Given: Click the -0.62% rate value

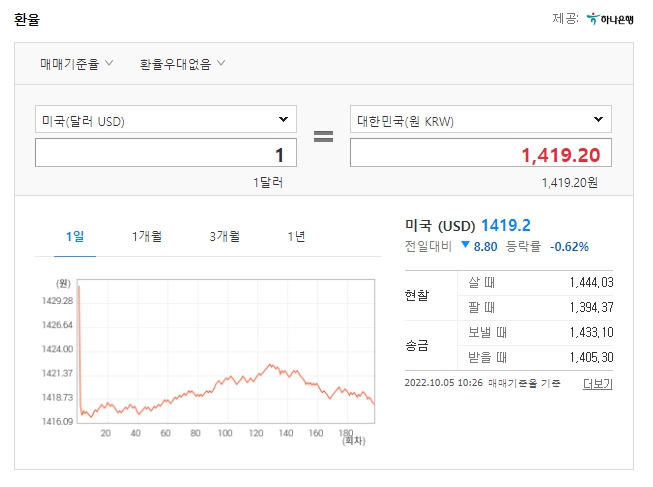Looking at the screenshot, I should point(569,247).
